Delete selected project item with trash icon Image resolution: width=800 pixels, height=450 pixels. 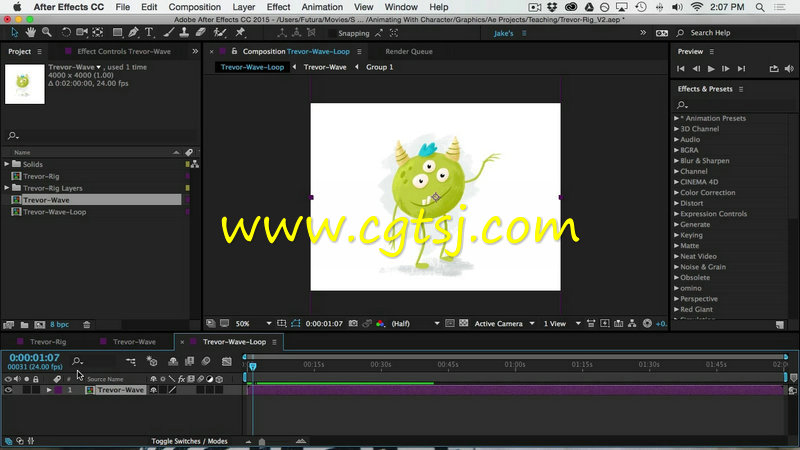pyautogui.click(x=87, y=324)
